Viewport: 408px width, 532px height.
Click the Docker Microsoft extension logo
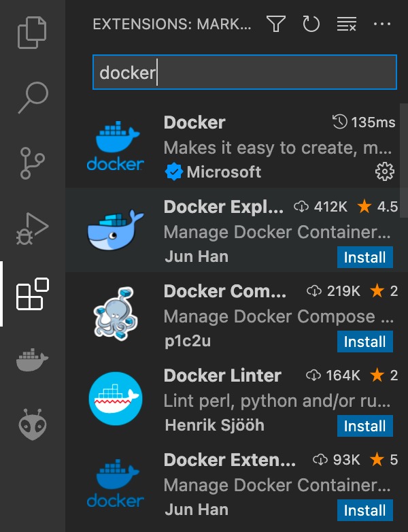tap(116, 146)
